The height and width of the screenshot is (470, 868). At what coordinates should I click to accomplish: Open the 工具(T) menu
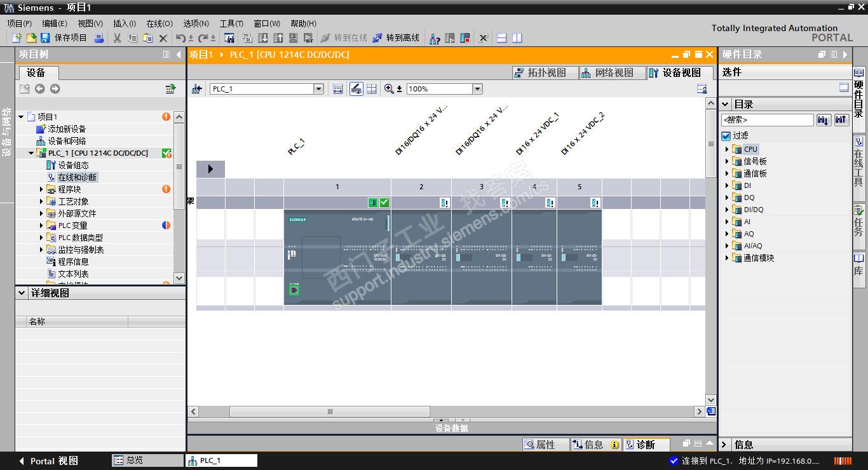coord(231,23)
